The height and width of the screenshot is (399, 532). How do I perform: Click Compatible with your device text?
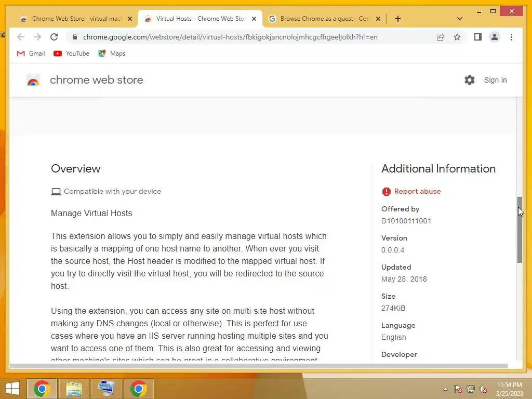(x=112, y=191)
